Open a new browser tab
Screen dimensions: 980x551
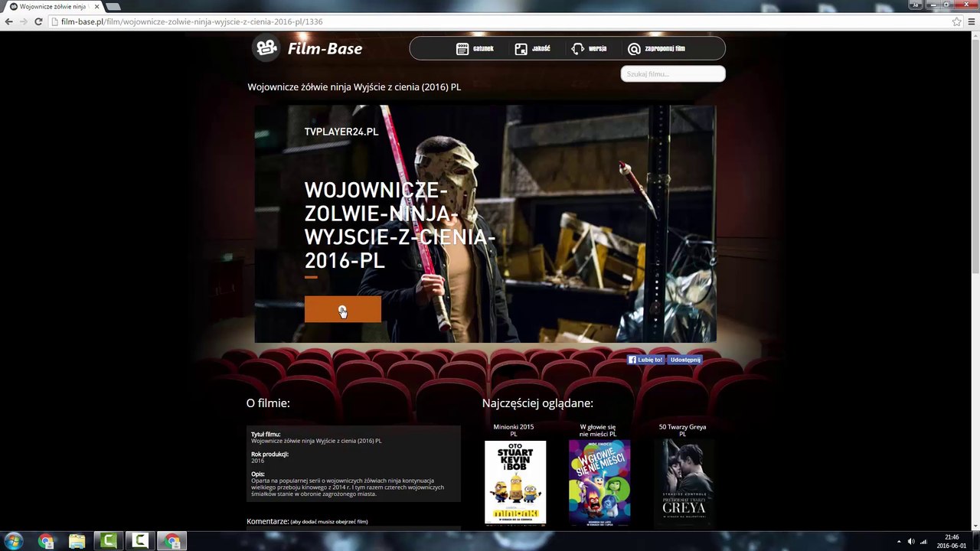coord(113,7)
